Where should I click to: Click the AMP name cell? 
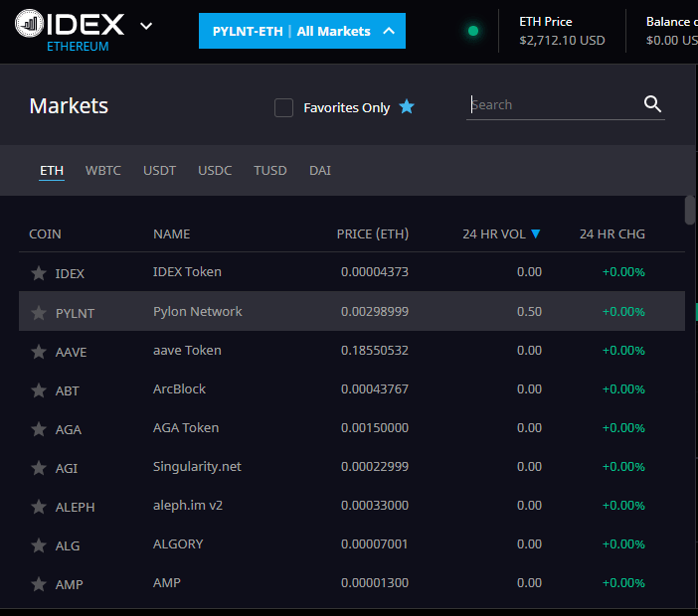167,582
